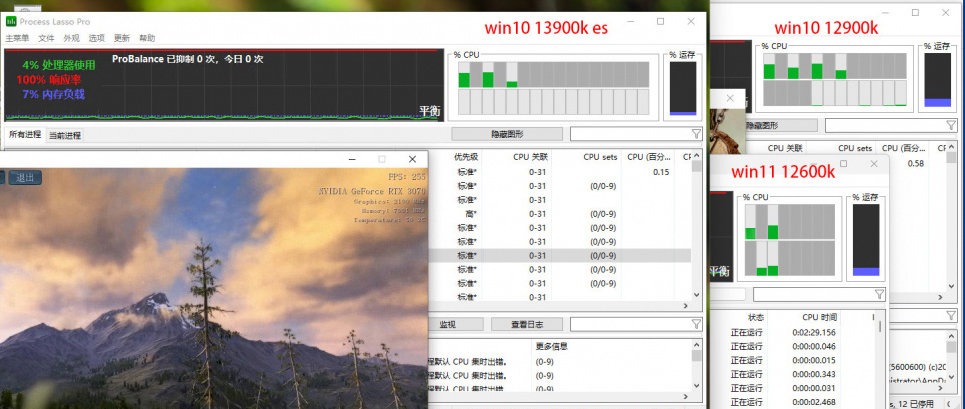The height and width of the screenshot is (409, 965).
Task: Click the NVIDIA GeForce RTX 3070 text
Action: (372, 191)
